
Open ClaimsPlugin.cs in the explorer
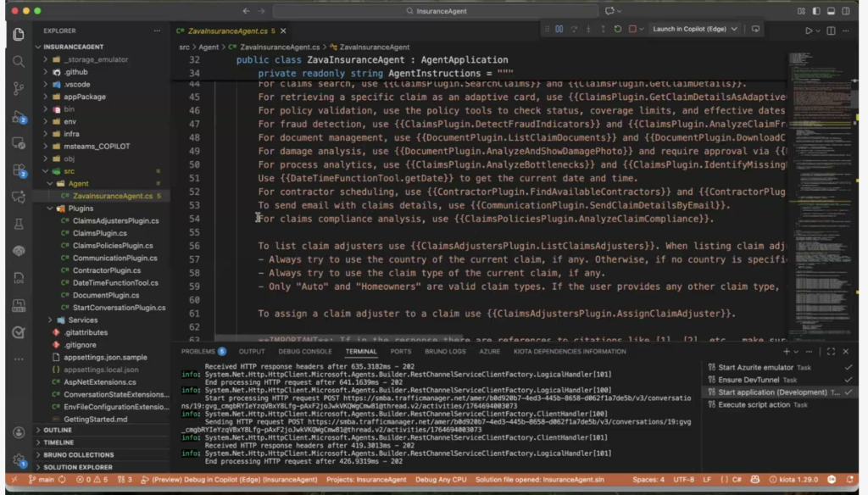[99, 233]
